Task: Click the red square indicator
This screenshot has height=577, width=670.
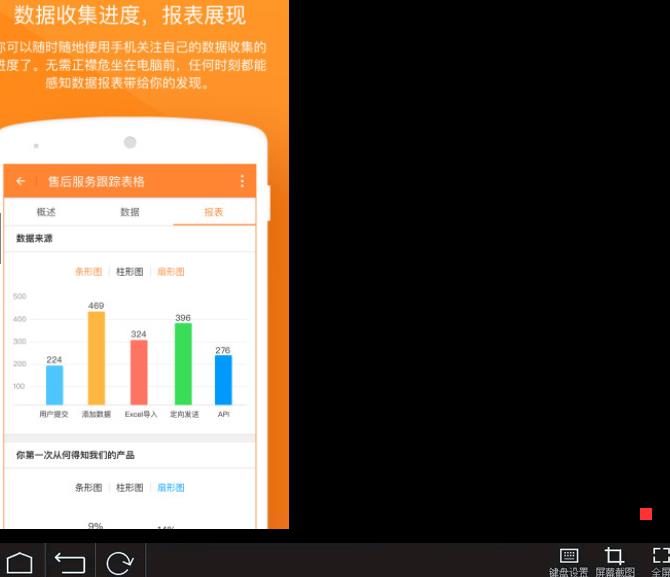Action: 646,514
